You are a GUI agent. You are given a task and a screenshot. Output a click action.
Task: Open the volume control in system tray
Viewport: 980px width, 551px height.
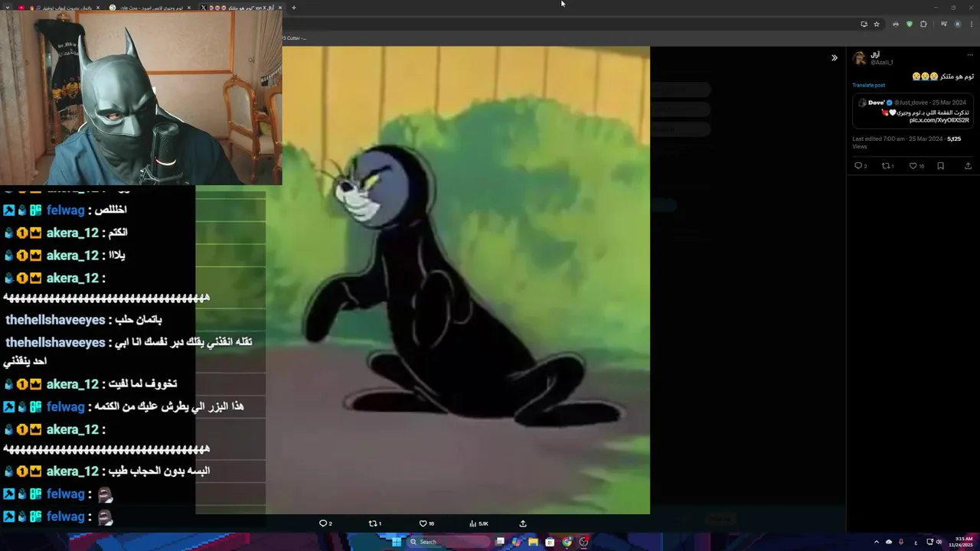pyautogui.click(x=939, y=542)
